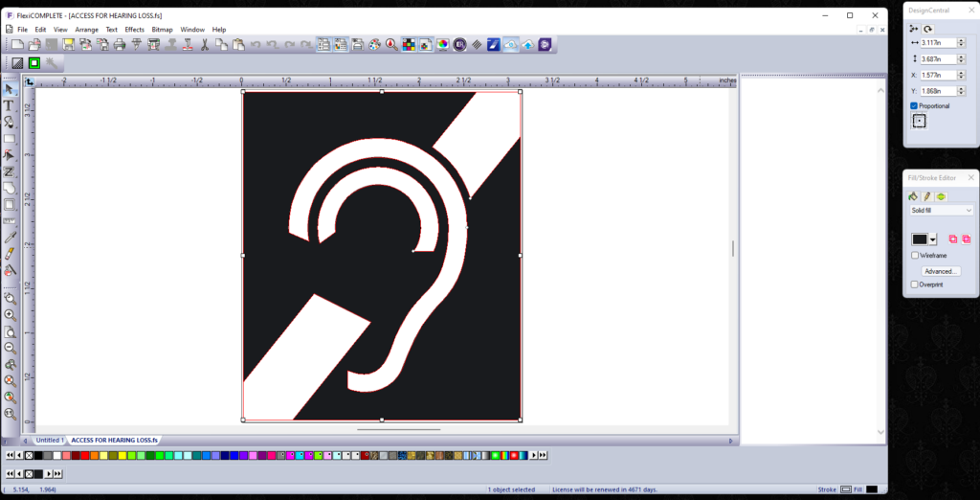Click the magnifier with red drop icon
The image size is (980, 500).
click(x=391, y=44)
